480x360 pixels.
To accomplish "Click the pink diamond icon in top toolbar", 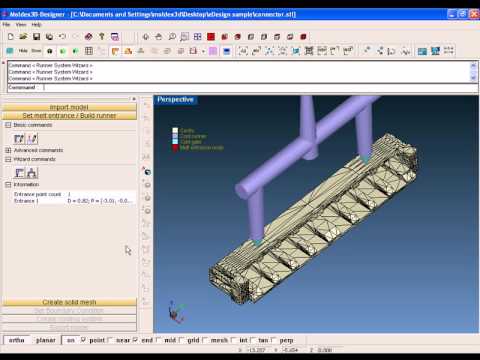I will (88, 37).
